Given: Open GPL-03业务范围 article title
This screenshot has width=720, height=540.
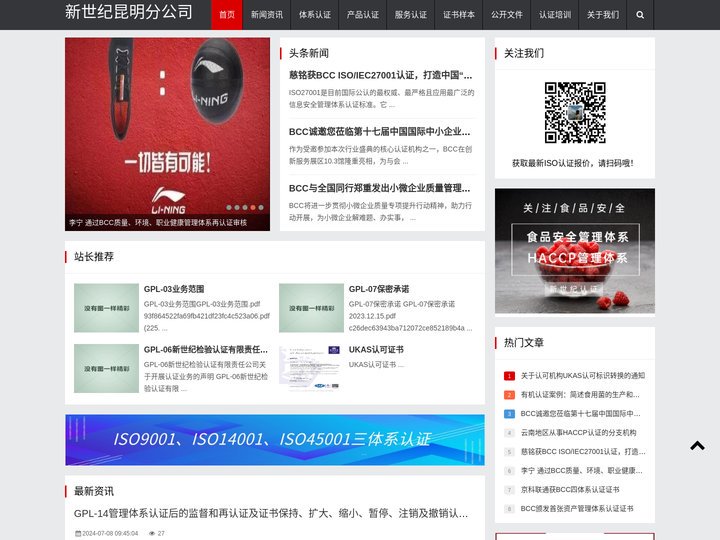Looking at the screenshot, I should point(174,289).
